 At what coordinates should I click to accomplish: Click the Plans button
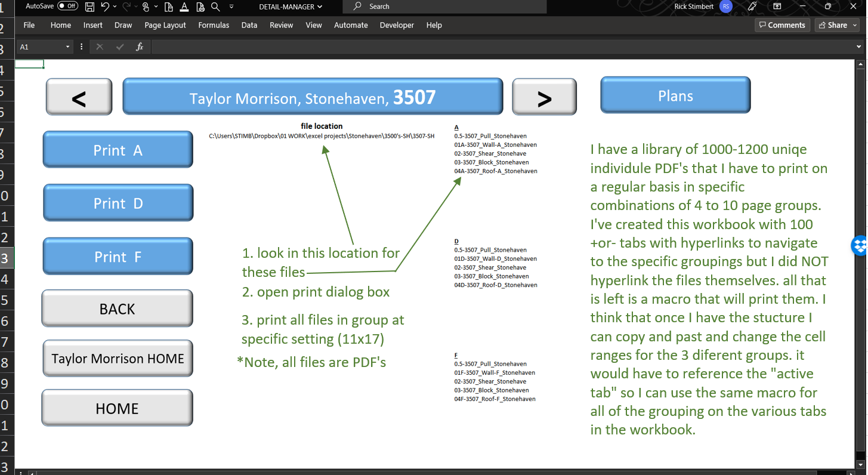[x=675, y=95]
